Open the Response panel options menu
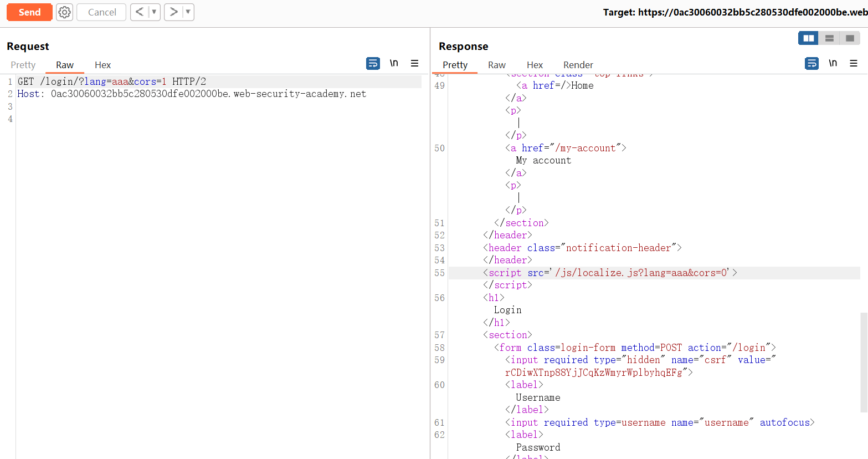This screenshot has height=459, width=868. point(854,64)
